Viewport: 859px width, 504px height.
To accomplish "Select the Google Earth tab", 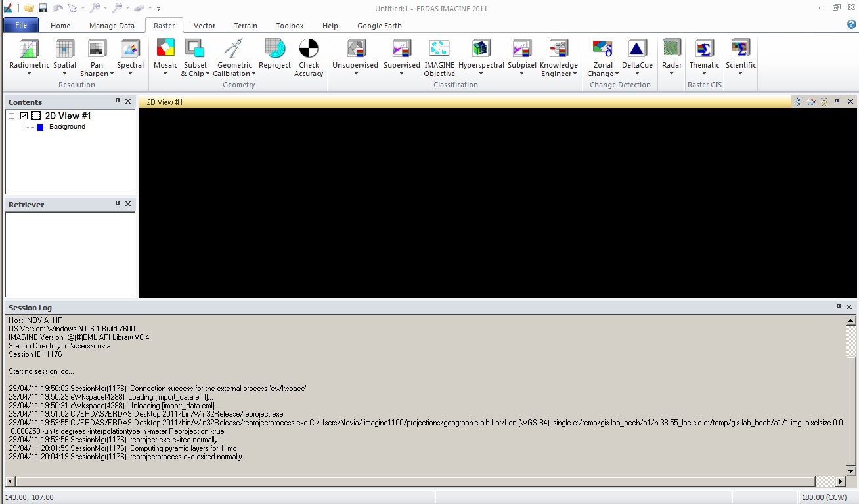I will coord(380,26).
